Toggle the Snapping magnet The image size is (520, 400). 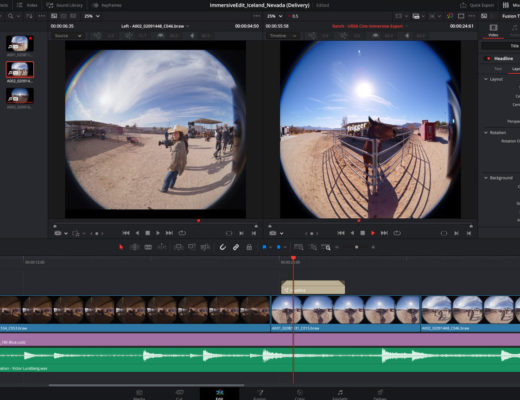pyautogui.click(x=222, y=247)
